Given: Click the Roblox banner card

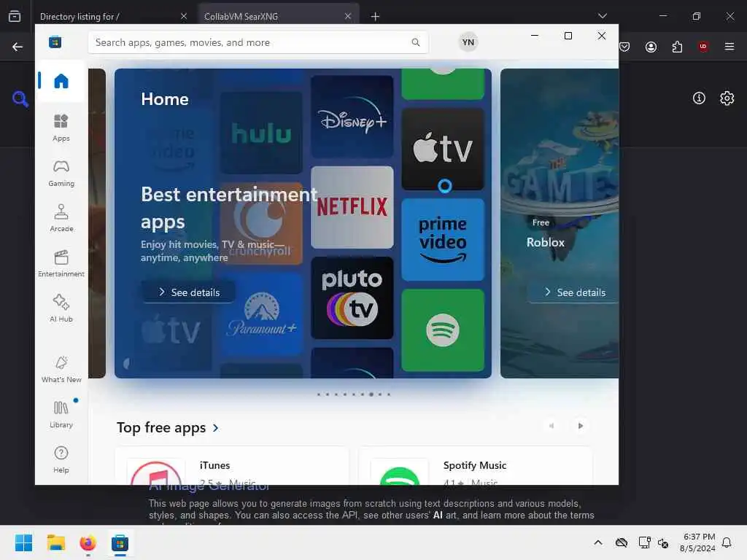Looking at the screenshot, I should 560,223.
